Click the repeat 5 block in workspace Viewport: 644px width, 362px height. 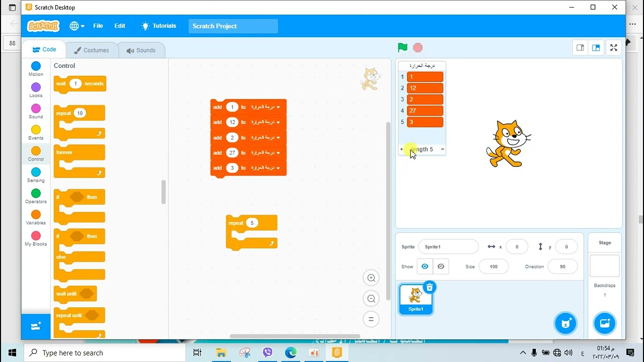click(252, 232)
